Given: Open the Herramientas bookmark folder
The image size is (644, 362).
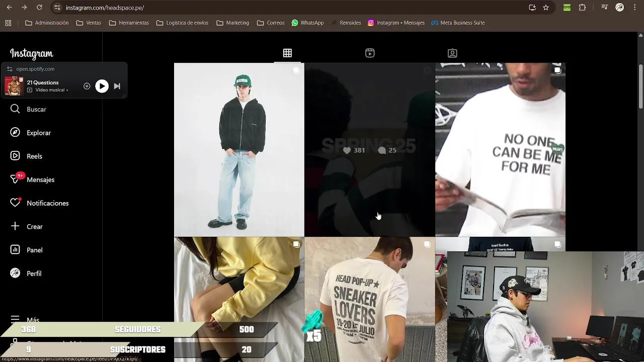Looking at the screenshot, I should coord(129,23).
